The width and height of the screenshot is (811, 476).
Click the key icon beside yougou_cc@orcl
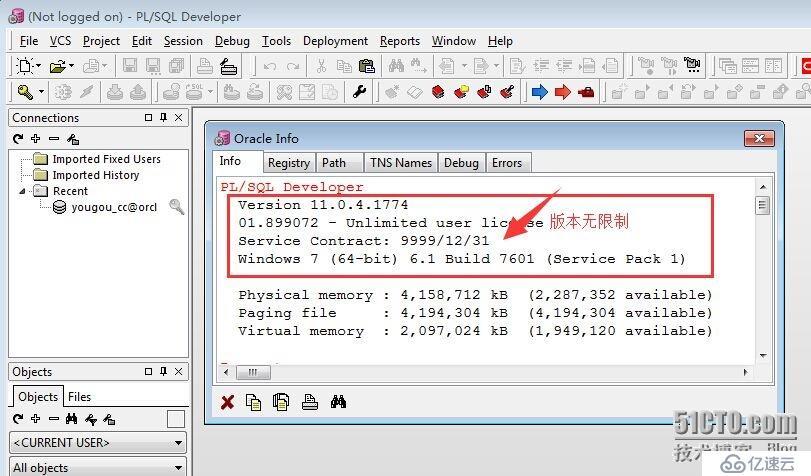tap(177, 206)
